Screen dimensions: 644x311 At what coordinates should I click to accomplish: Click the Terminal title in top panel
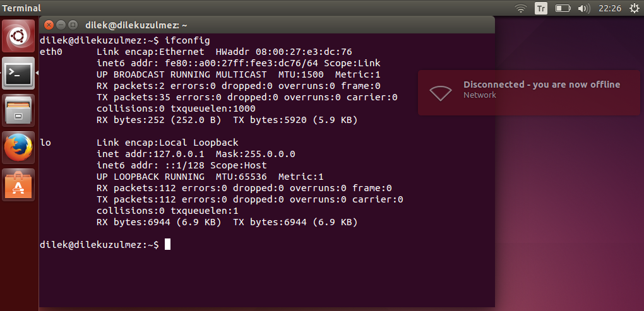coord(21,8)
